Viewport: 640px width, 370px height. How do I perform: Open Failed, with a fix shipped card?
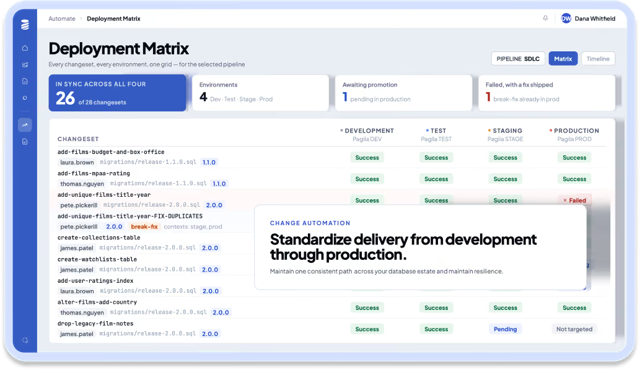tap(547, 93)
